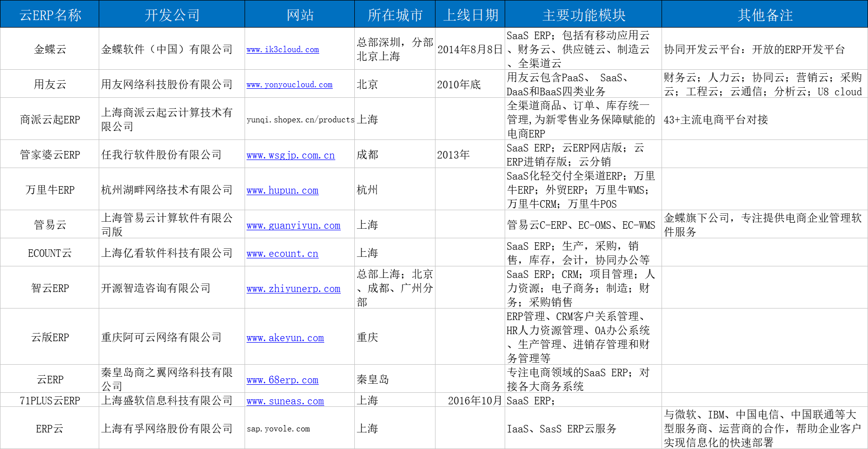Image resolution: width=868 pixels, height=449 pixels.
Task: Click the 财务云；人力云 remark cell
Action: 765,84
